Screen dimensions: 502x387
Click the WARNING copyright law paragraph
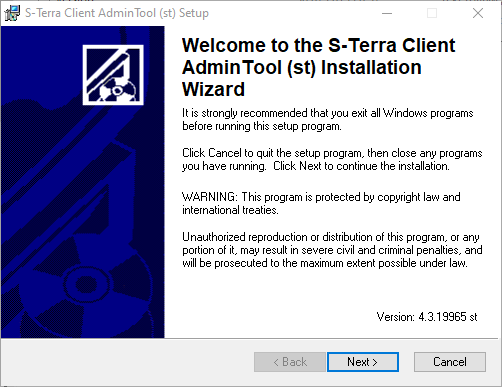tap(321, 203)
